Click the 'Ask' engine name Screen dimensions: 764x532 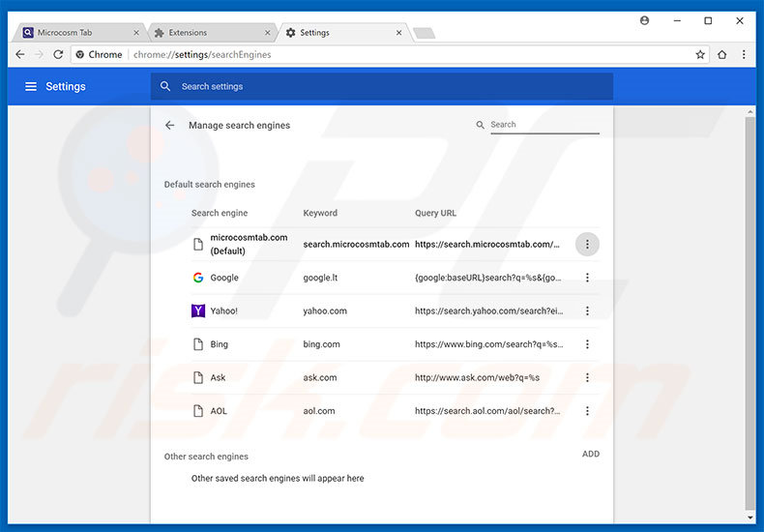[218, 377]
